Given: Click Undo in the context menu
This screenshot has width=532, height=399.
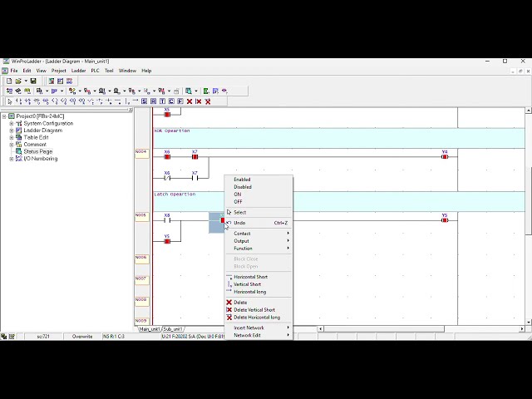Looking at the screenshot, I should point(259,223).
